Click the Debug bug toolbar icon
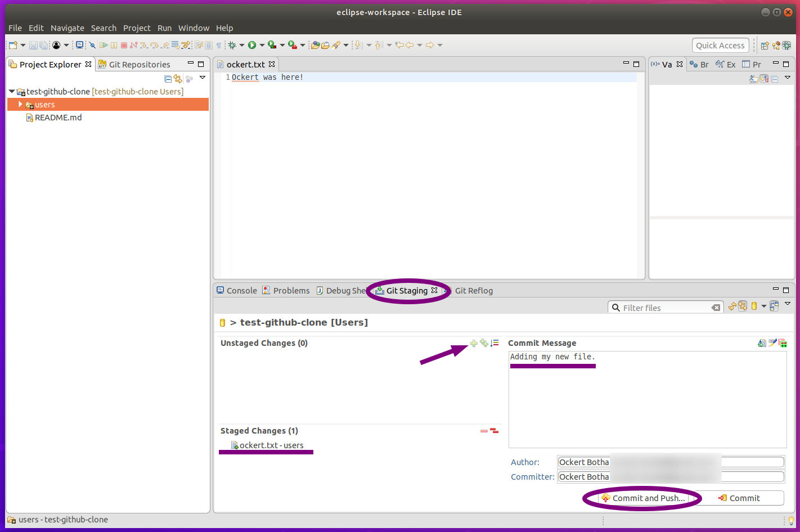 (232, 45)
